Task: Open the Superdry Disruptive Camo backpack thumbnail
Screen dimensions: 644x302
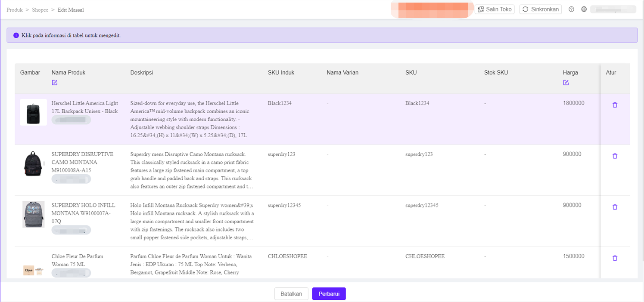Action: coord(33,163)
